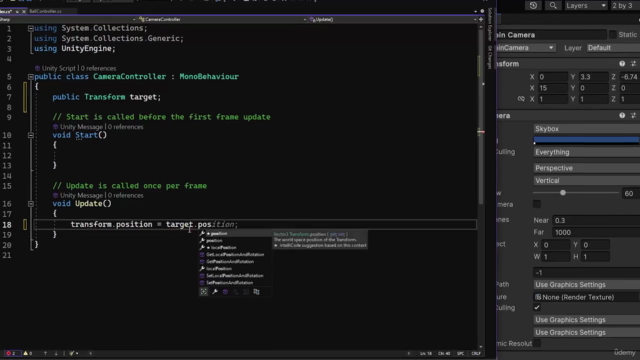Screen dimensions: 640x360
Task: Open Camera component help icon
Action: pos(622,116)
